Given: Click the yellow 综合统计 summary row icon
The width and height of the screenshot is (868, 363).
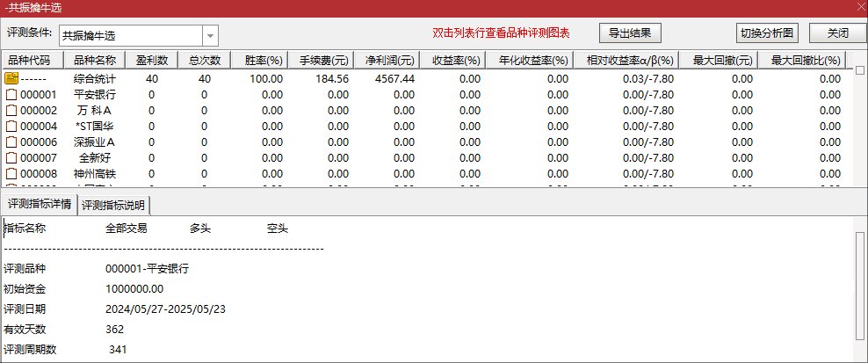Looking at the screenshot, I should [11, 79].
